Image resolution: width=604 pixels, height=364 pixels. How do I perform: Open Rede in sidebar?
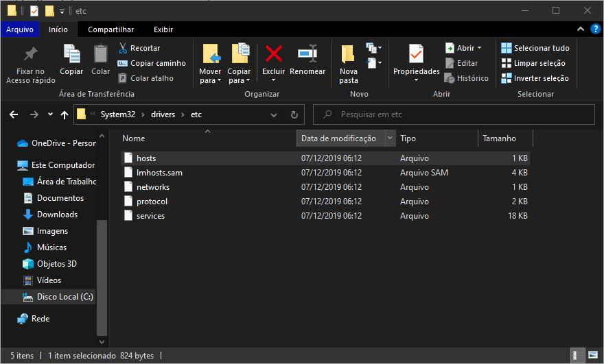pos(34,319)
